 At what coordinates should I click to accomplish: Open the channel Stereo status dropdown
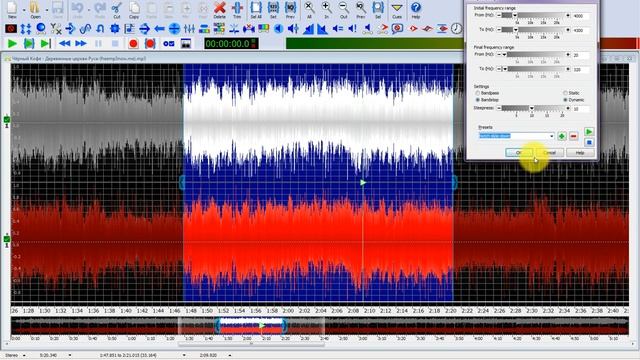24,356
